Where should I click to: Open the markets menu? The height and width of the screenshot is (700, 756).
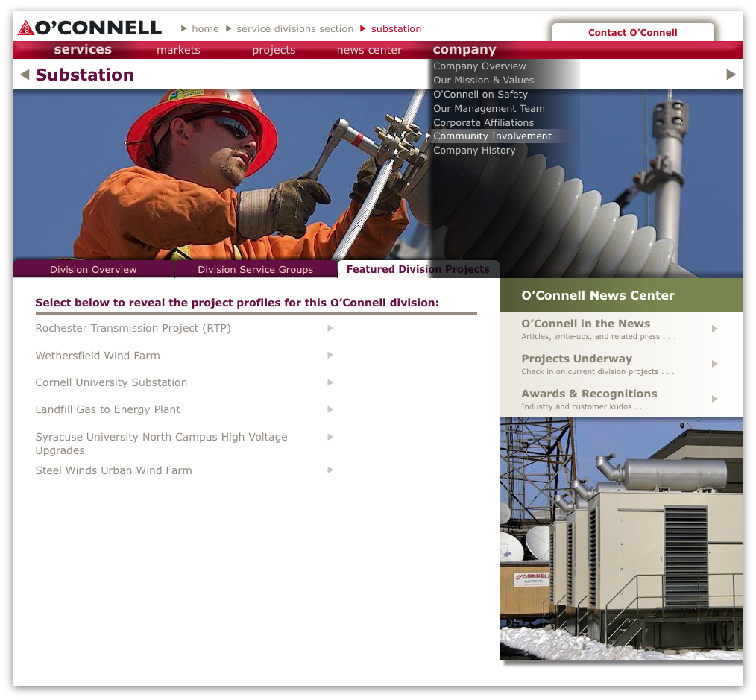tap(178, 50)
